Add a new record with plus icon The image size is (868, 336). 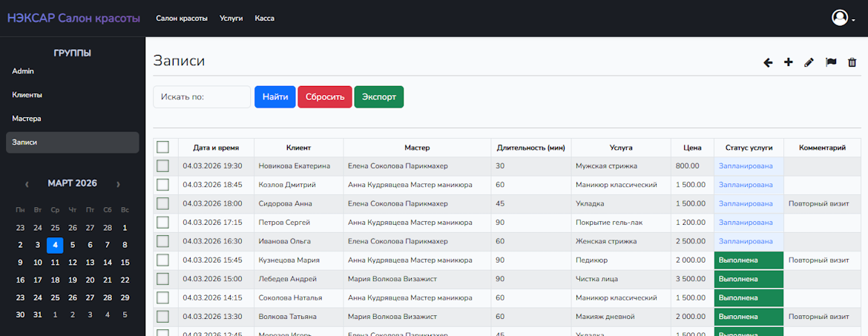click(789, 63)
